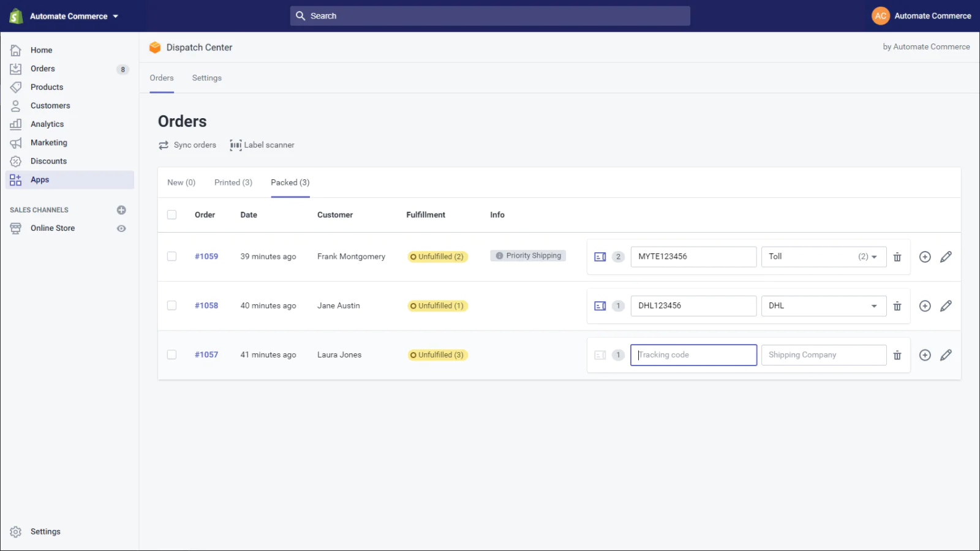The image size is (980, 551).
Task: Open the Dispatch Center Settings tab
Action: point(206,78)
